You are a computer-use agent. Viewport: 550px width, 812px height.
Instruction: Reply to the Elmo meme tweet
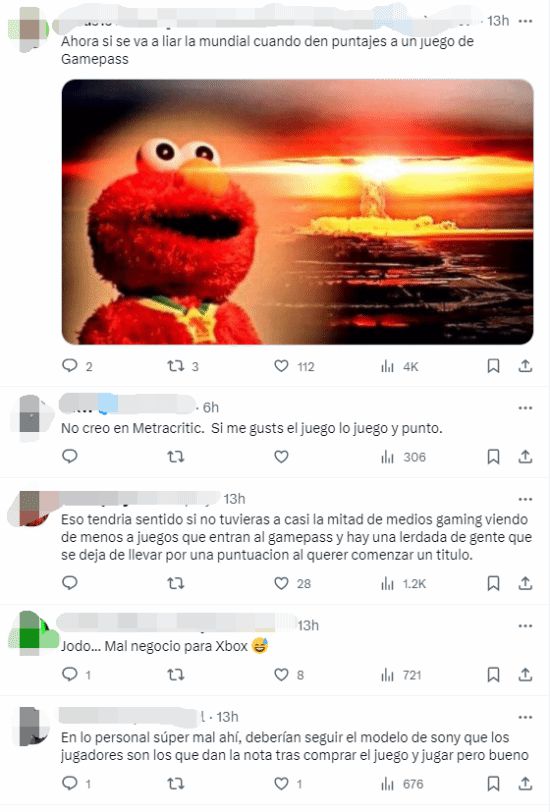70,366
